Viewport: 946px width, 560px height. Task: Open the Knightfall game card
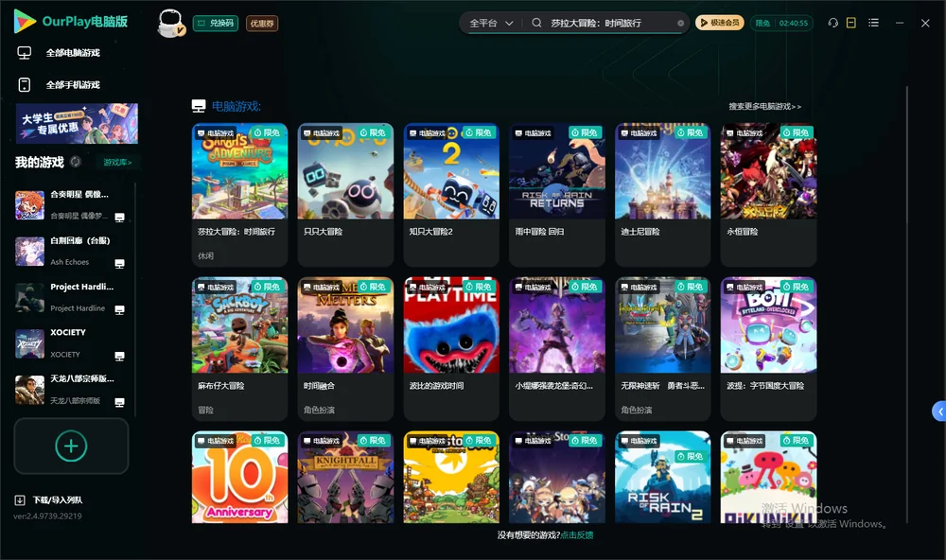point(345,477)
